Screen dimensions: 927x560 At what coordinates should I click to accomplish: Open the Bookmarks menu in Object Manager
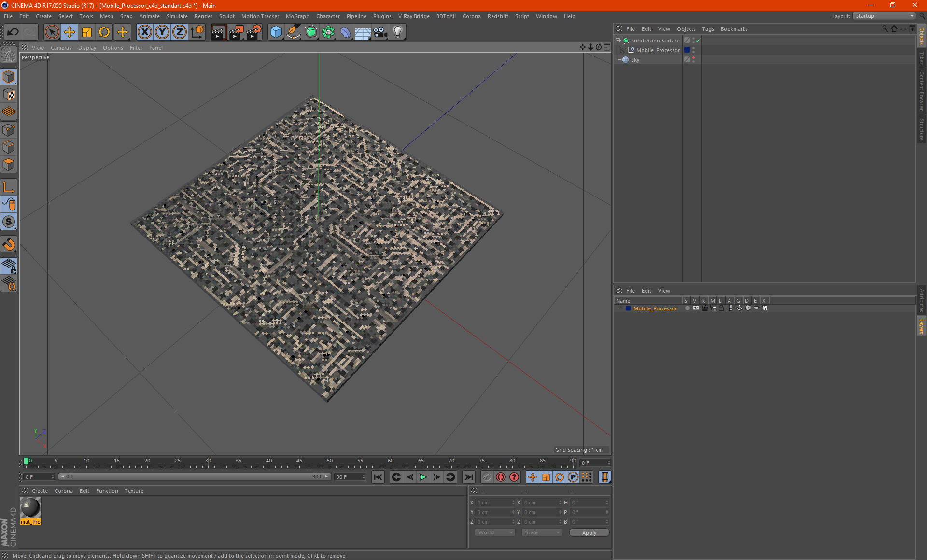734,29
